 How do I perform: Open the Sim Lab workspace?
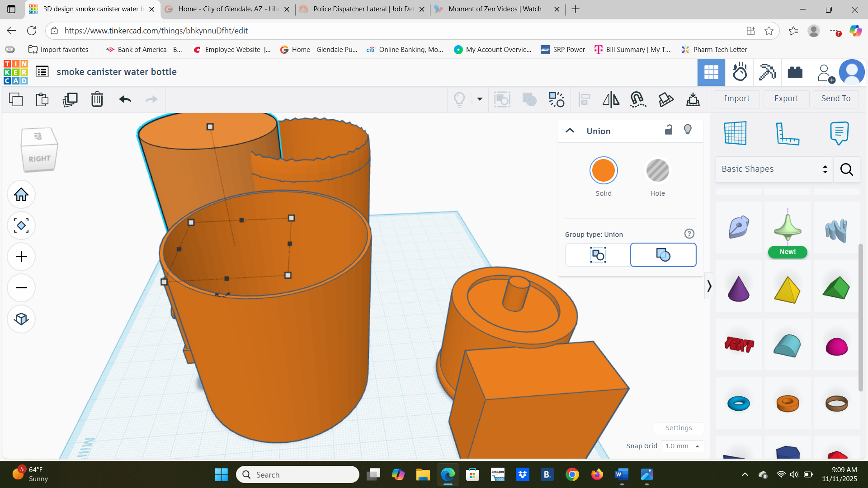click(740, 72)
